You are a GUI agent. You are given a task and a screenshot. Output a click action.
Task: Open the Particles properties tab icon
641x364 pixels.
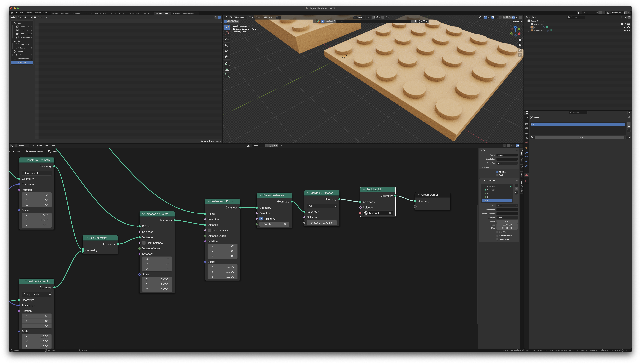(527, 157)
